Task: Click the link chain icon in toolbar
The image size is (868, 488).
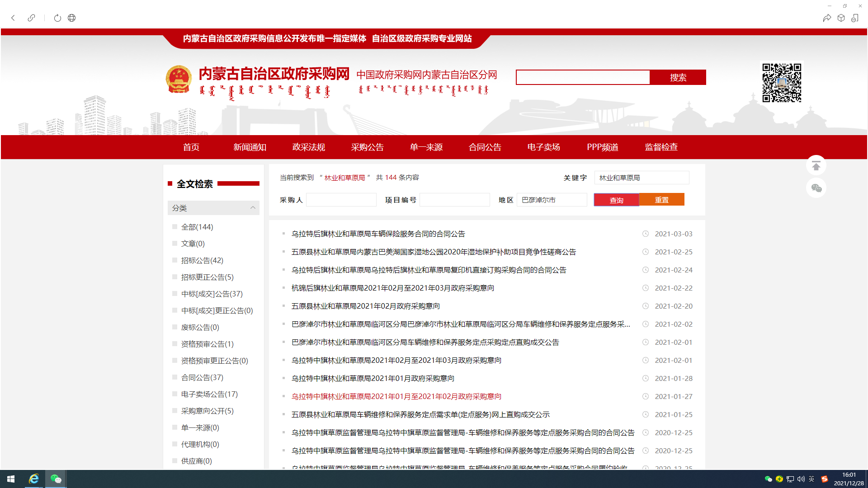Action: 31,18
